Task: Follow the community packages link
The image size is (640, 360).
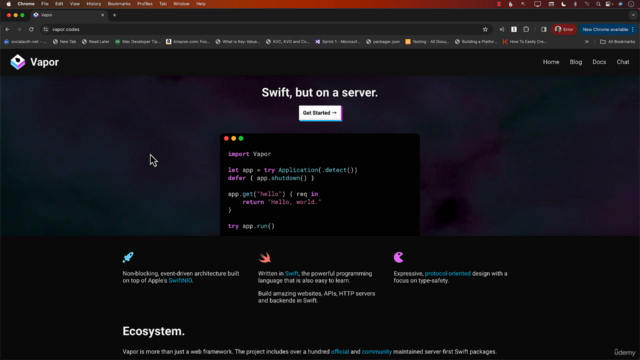Action: click(x=377, y=351)
